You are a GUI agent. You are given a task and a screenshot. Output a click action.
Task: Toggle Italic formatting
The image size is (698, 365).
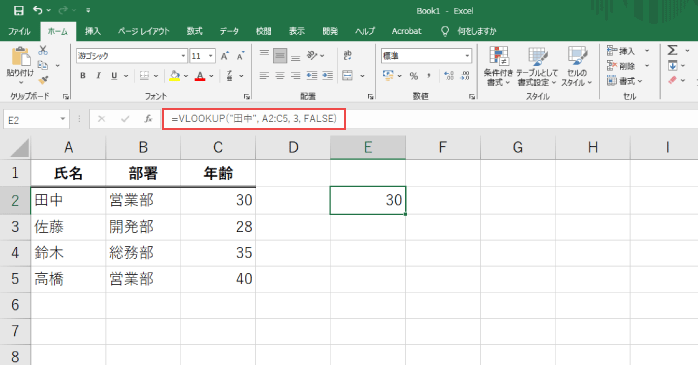98,76
